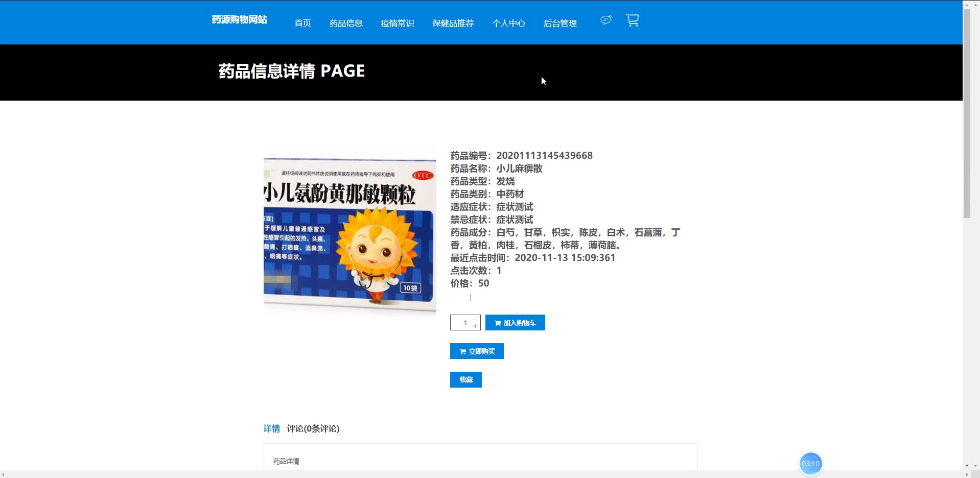Open the shopping cart icon in header

pyautogui.click(x=633, y=20)
